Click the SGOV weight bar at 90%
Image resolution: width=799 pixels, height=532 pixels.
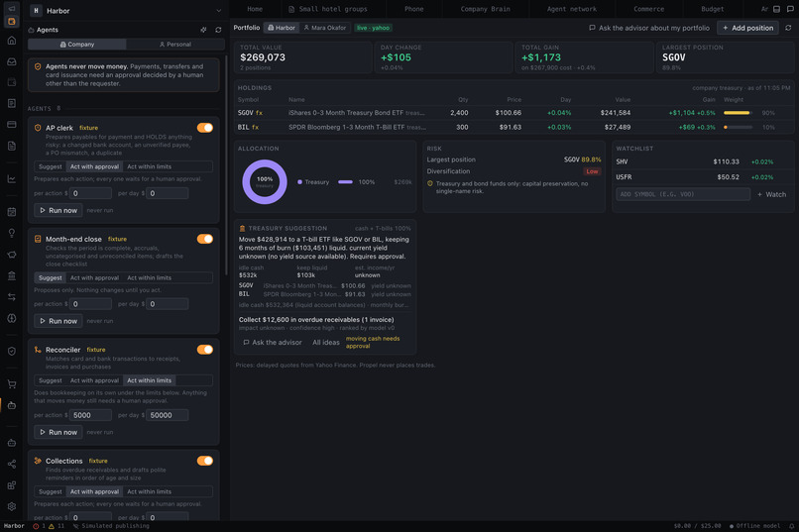[738, 113]
